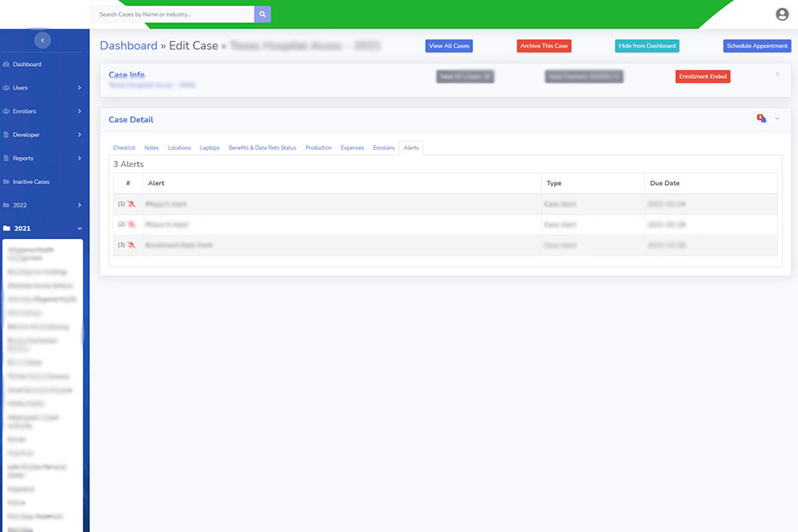Focus the Search Cases input field
The width and height of the screenshot is (798, 532).
pos(172,15)
